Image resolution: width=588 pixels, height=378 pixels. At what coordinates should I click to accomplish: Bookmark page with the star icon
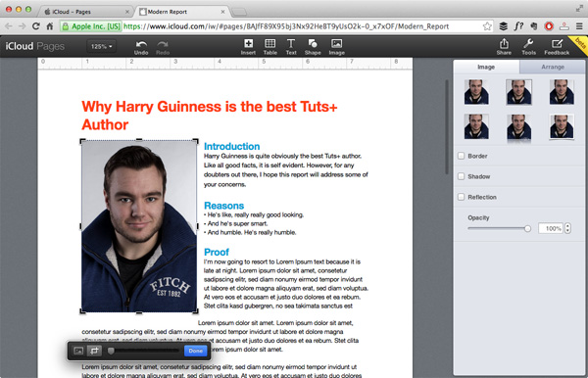point(487,26)
